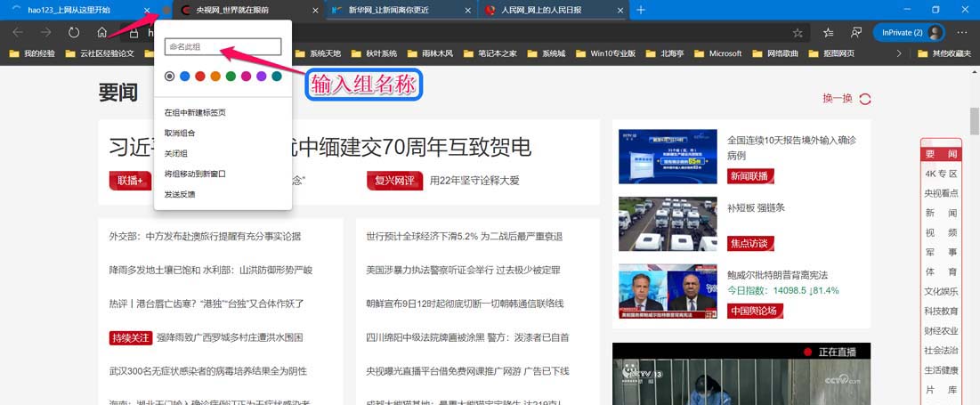
Task: Open the 秋叶系统 bookmarks folder
Action: click(x=375, y=53)
